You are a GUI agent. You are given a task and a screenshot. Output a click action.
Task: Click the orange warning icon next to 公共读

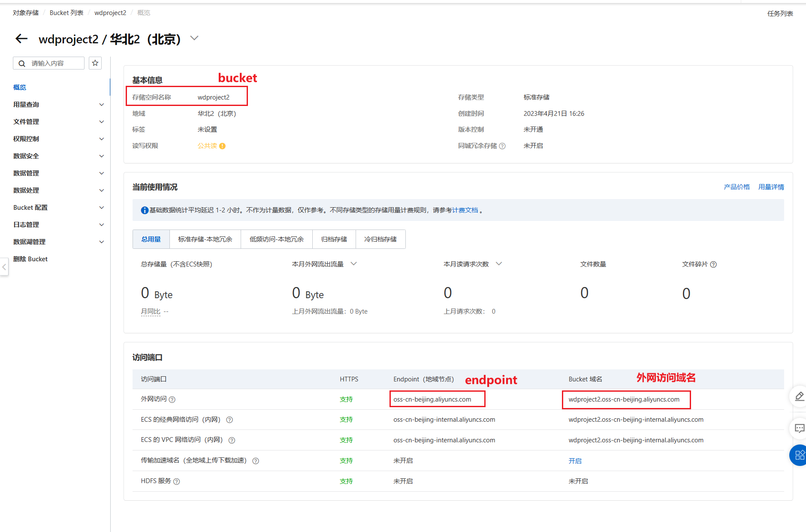(222, 146)
